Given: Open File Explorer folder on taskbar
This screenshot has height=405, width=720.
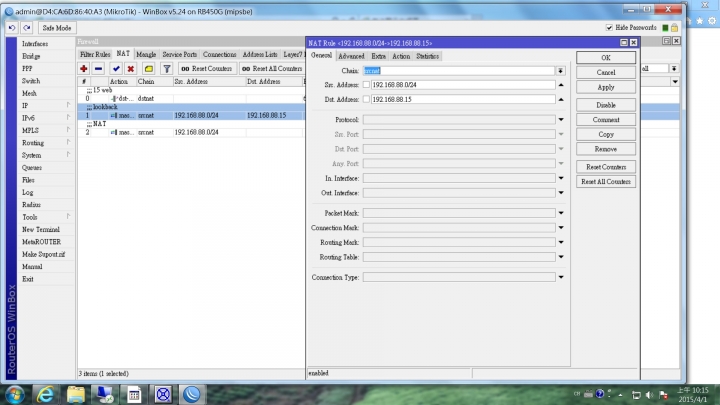Looking at the screenshot, I should 75,394.
